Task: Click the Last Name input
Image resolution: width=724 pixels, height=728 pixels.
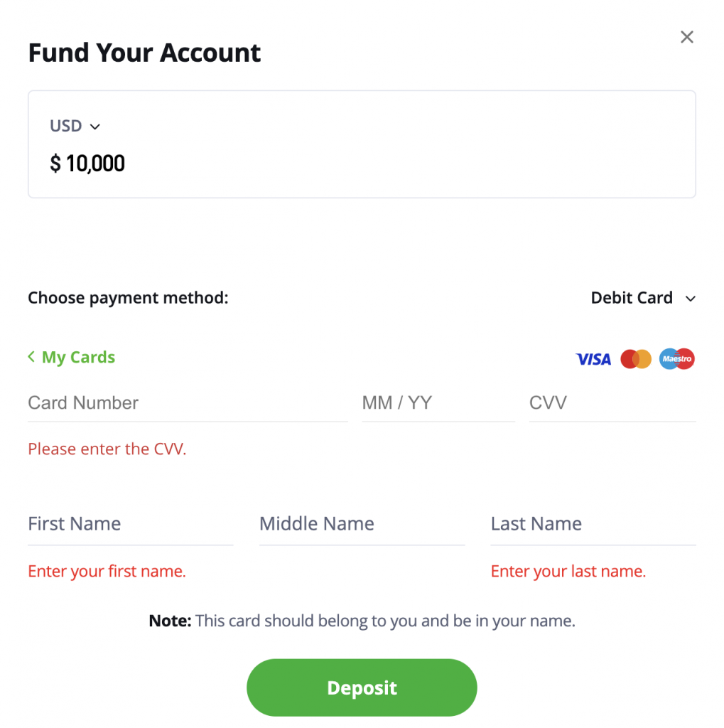Action: point(593,525)
